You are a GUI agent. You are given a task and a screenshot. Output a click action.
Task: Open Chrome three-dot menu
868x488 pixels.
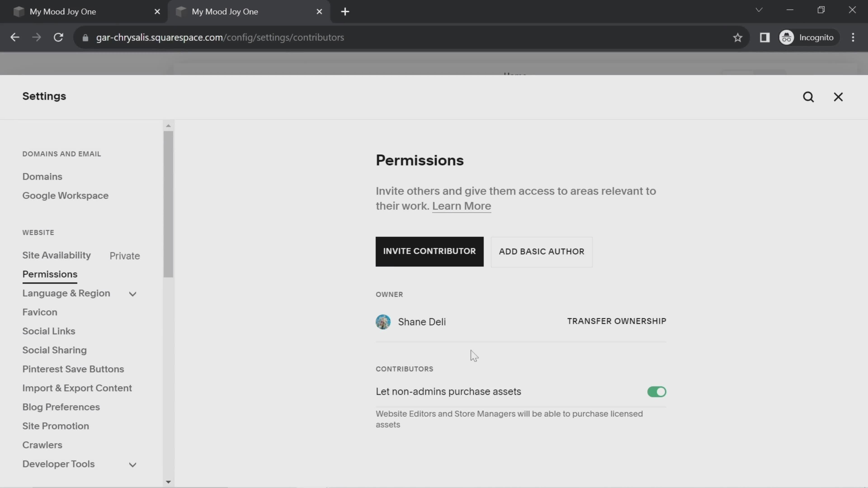coord(853,37)
